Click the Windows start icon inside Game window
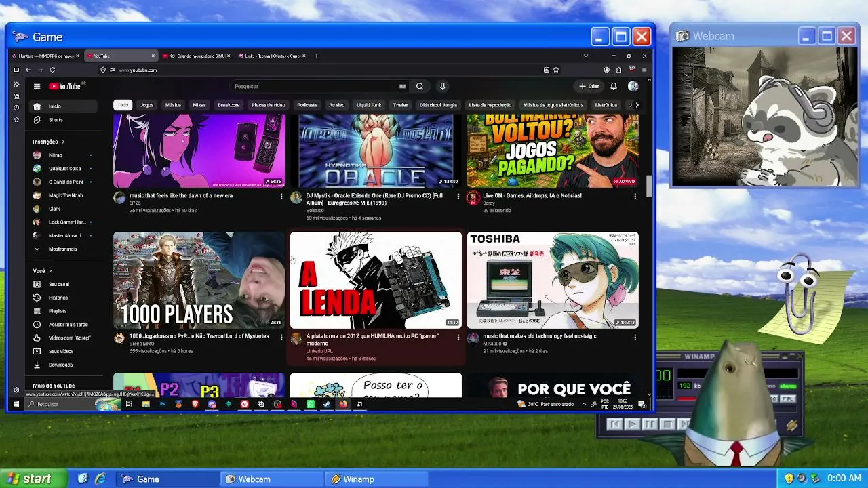The width and height of the screenshot is (868, 488). tap(16, 404)
